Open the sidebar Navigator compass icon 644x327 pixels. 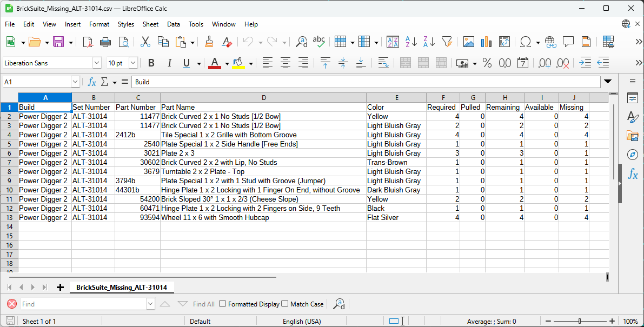click(x=633, y=155)
